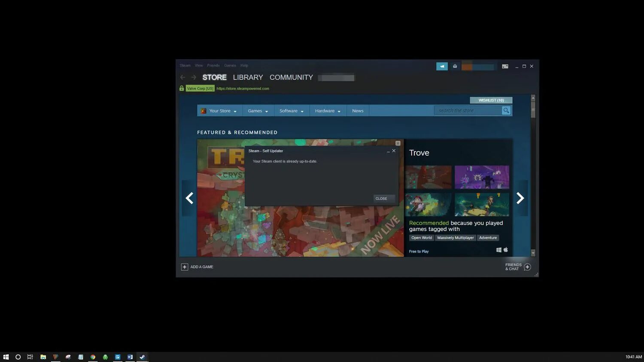
Task: View Trove bottom-right screenshot thumbnail
Action: (x=482, y=205)
